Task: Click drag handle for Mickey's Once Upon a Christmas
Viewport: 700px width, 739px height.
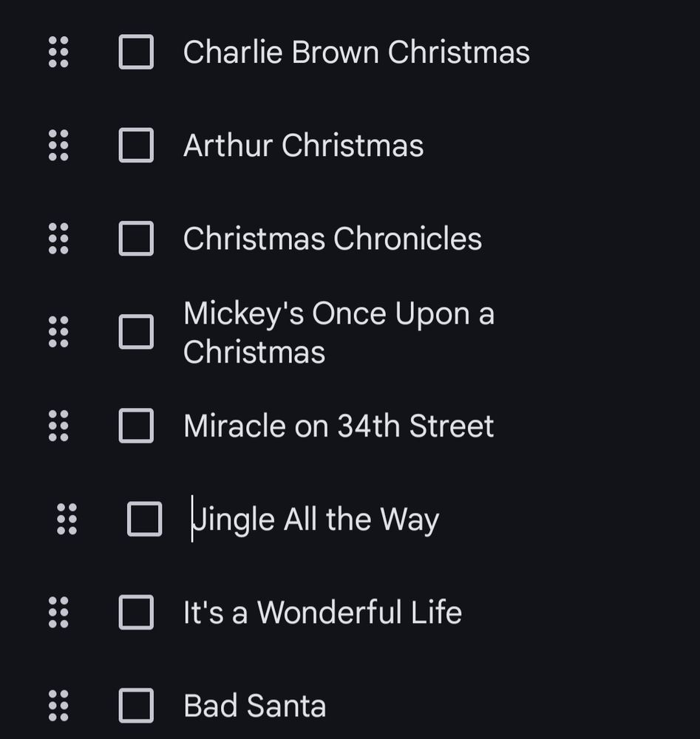Action: (58, 332)
